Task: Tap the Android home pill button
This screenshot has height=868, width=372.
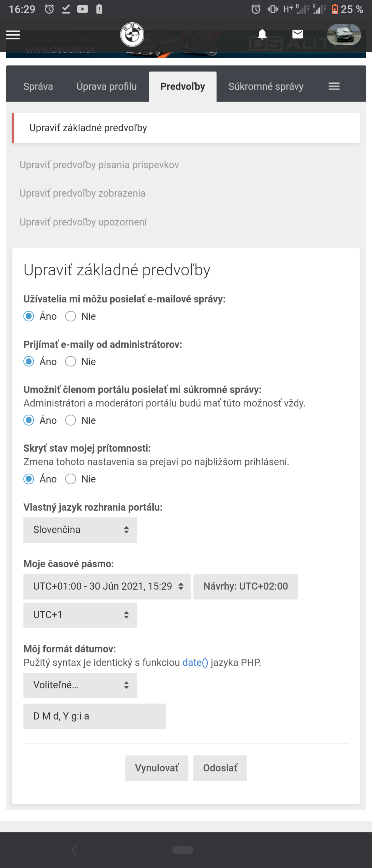Action: [x=183, y=850]
